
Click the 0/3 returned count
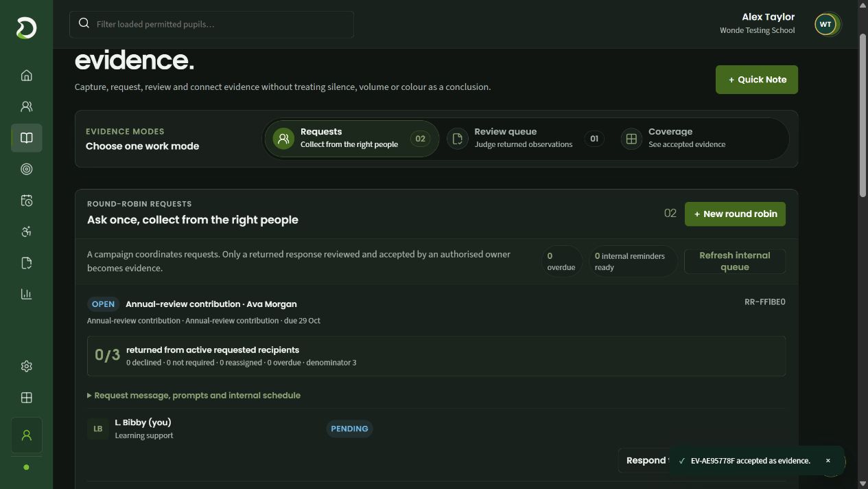pos(107,355)
